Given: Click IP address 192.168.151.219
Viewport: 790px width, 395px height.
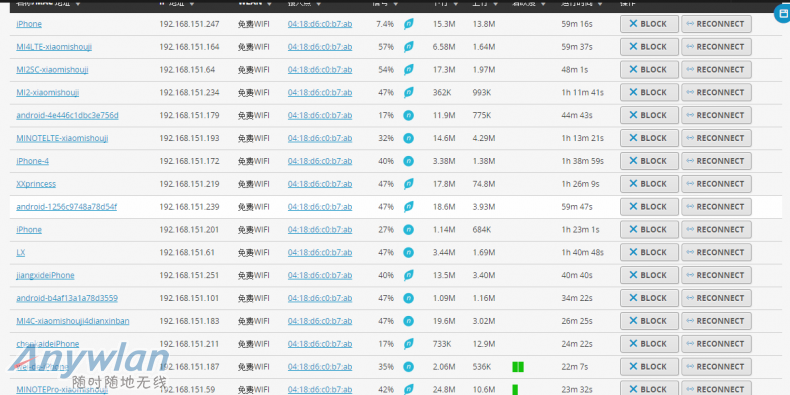Looking at the screenshot, I should coord(189,184).
